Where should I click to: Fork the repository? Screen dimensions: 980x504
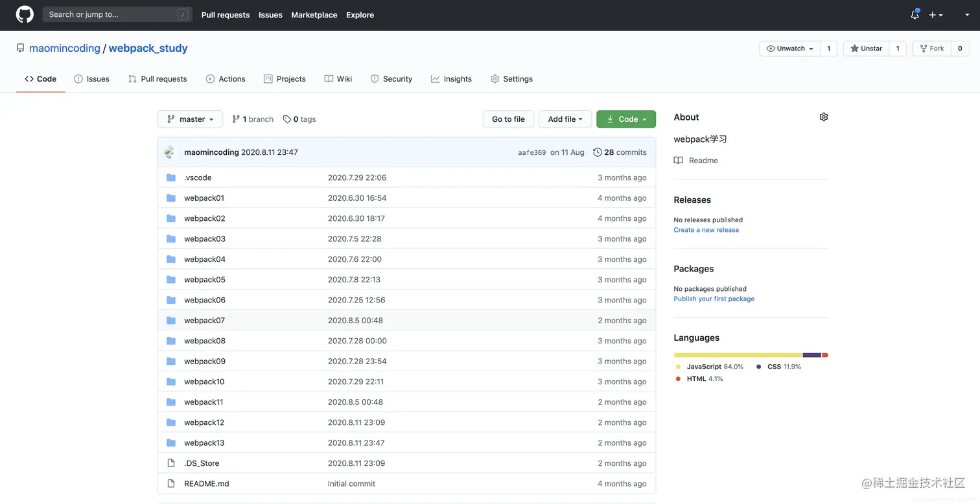tap(931, 49)
